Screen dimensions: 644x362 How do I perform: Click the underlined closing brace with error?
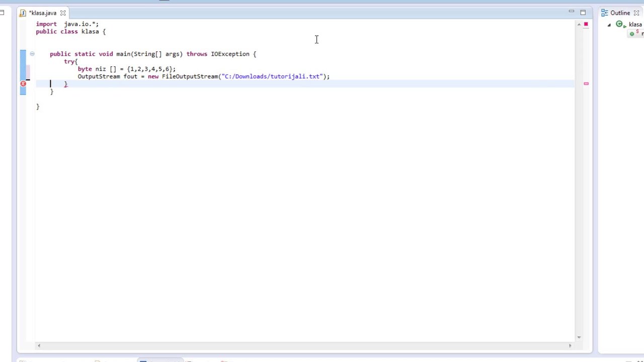coord(65,84)
